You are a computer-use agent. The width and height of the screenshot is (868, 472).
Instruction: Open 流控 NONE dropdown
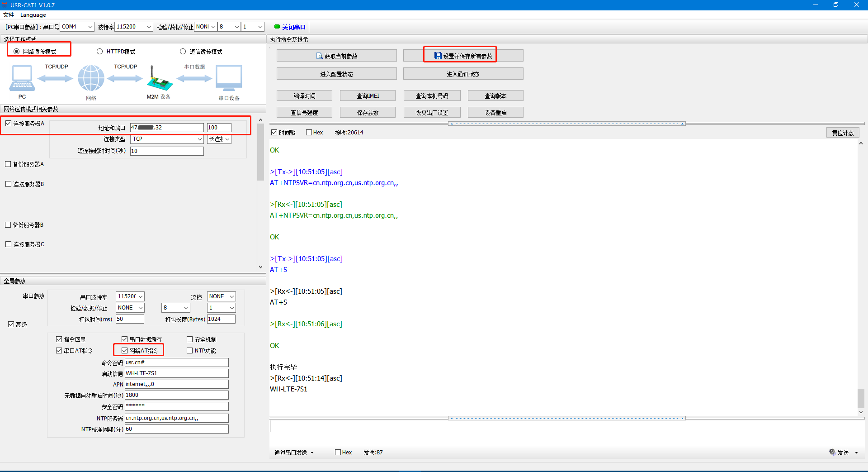point(222,296)
